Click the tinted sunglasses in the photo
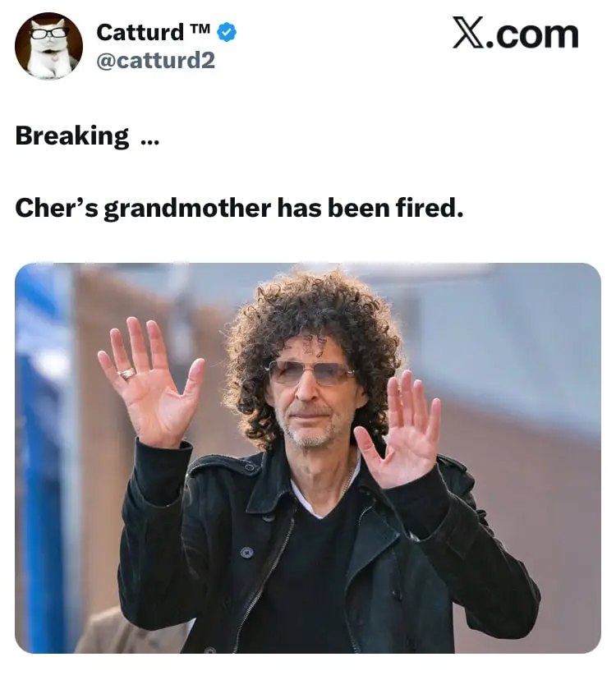The image size is (616, 680). pos(309,373)
